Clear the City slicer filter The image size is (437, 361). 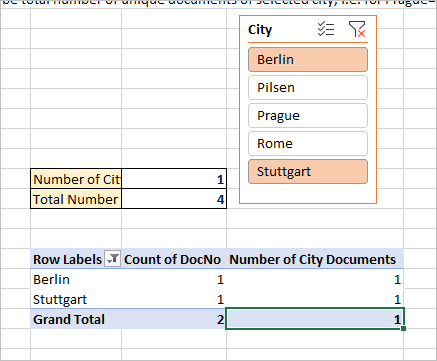click(x=357, y=29)
